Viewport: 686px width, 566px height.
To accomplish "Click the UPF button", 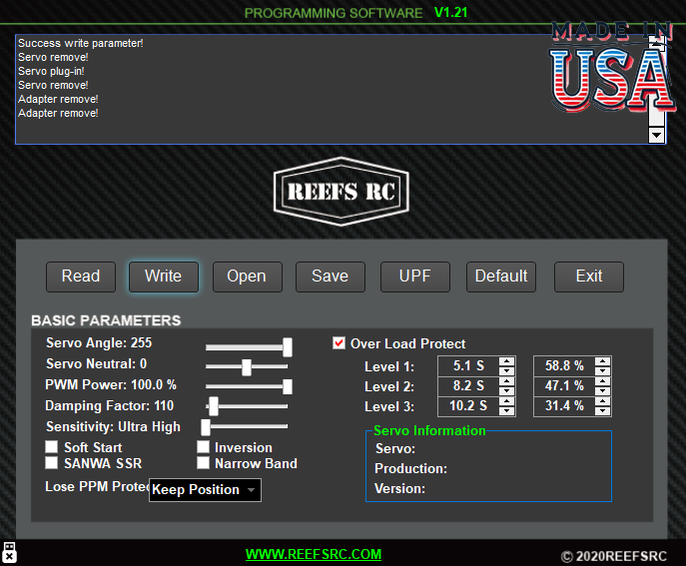I will pos(415,276).
